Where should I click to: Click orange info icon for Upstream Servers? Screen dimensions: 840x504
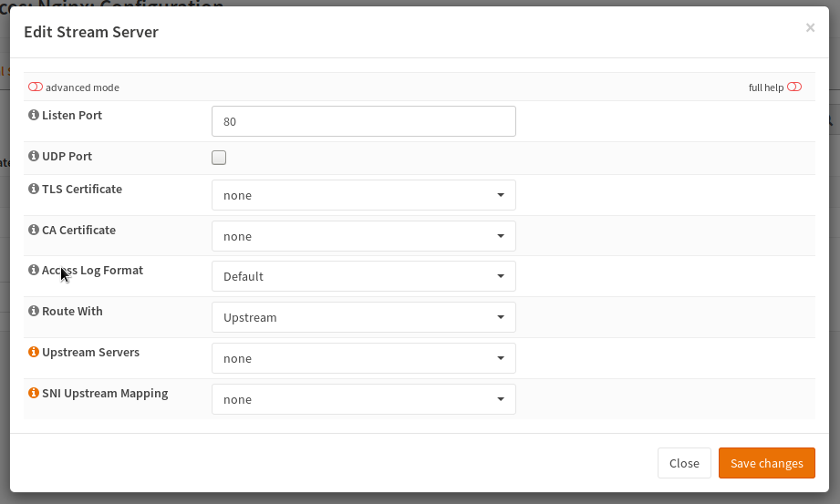tap(34, 352)
